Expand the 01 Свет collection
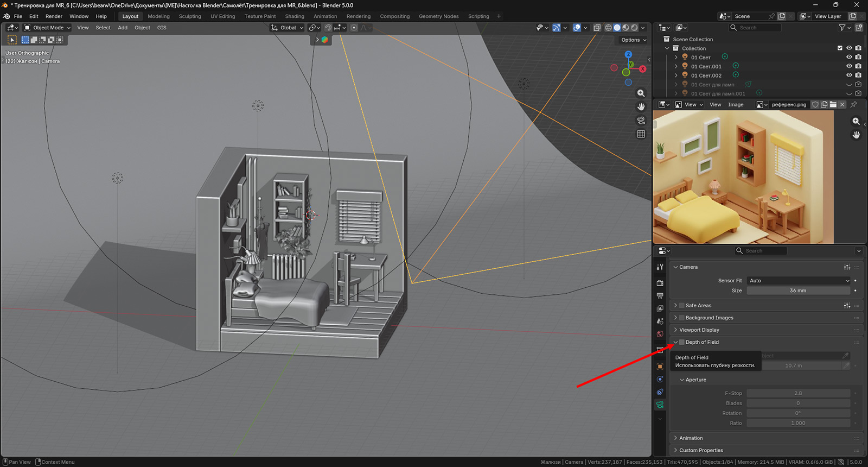Viewport: 868px width, 467px height. click(676, 57)
